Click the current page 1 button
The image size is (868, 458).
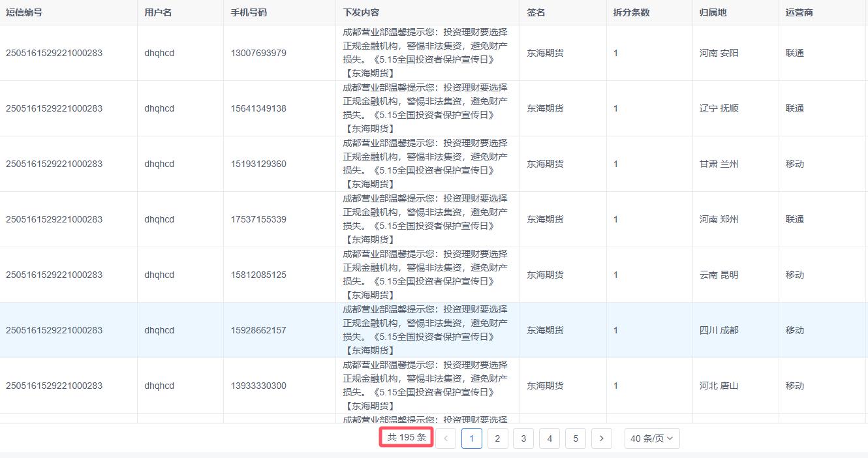tap(471, 438)
